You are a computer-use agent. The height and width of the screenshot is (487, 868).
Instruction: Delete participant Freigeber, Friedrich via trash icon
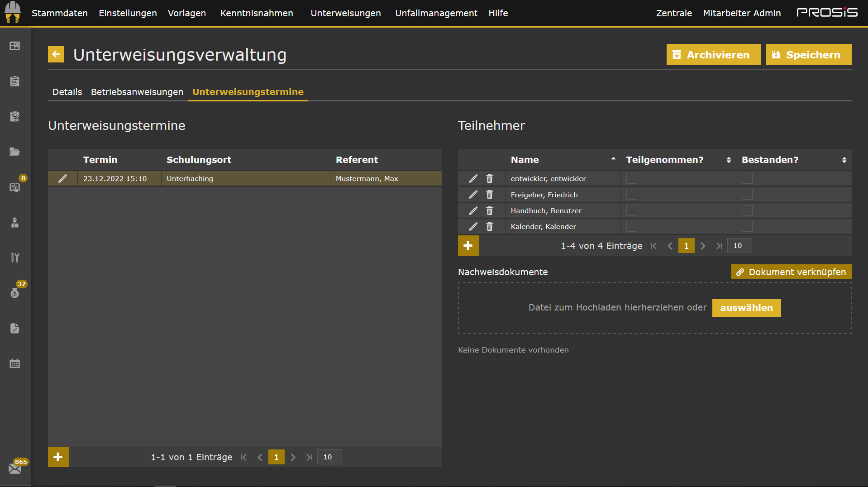point(489,195)
